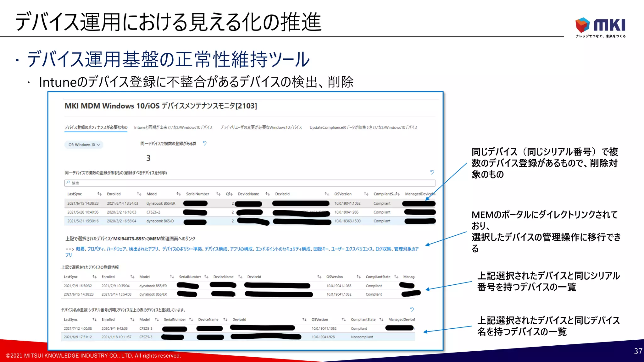
Task: Switch to Intuneと同期が出来ていないWindows10デバイス tab
Action: [173, 127]
